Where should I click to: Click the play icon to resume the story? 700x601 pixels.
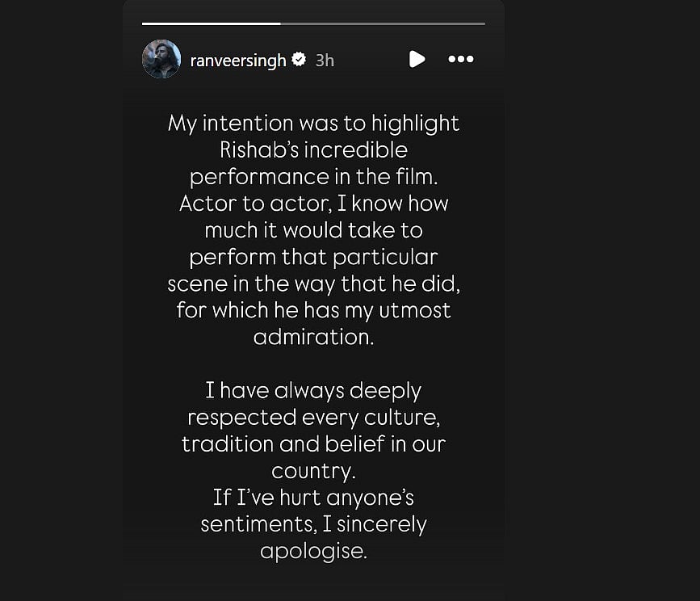[417, 59]
